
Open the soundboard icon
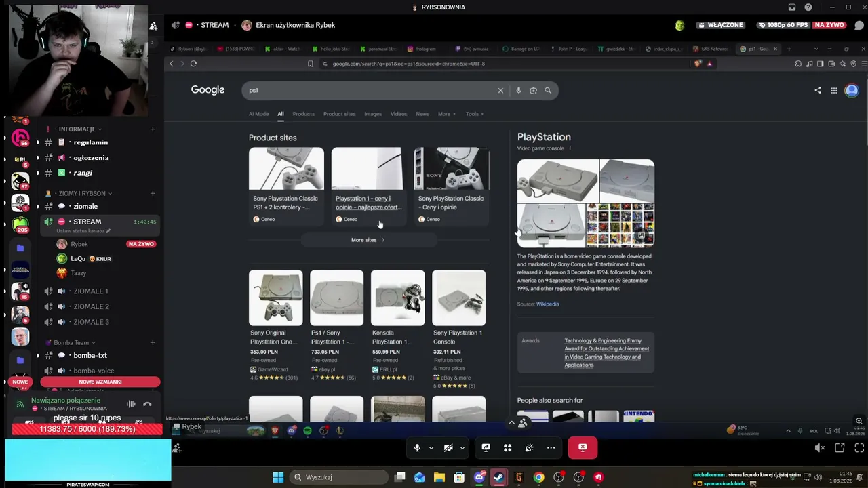pyautogui.click(x=529, y=447)
